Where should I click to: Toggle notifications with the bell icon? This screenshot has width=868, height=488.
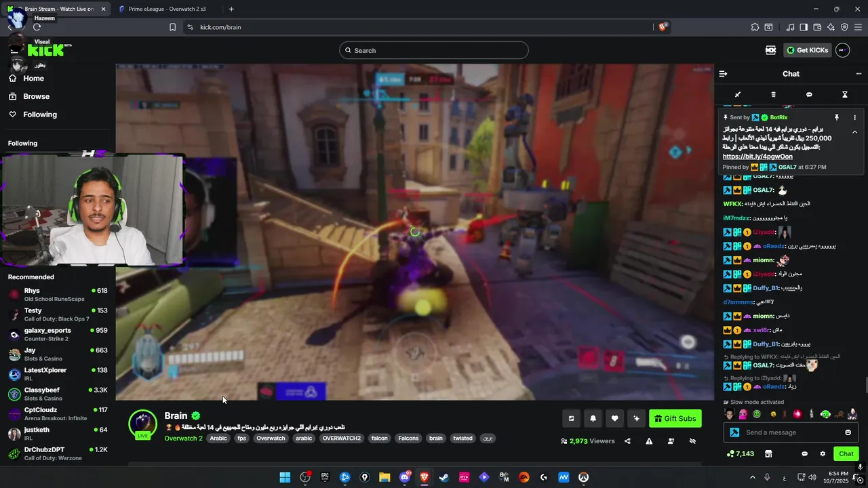(x=593, y=419)
